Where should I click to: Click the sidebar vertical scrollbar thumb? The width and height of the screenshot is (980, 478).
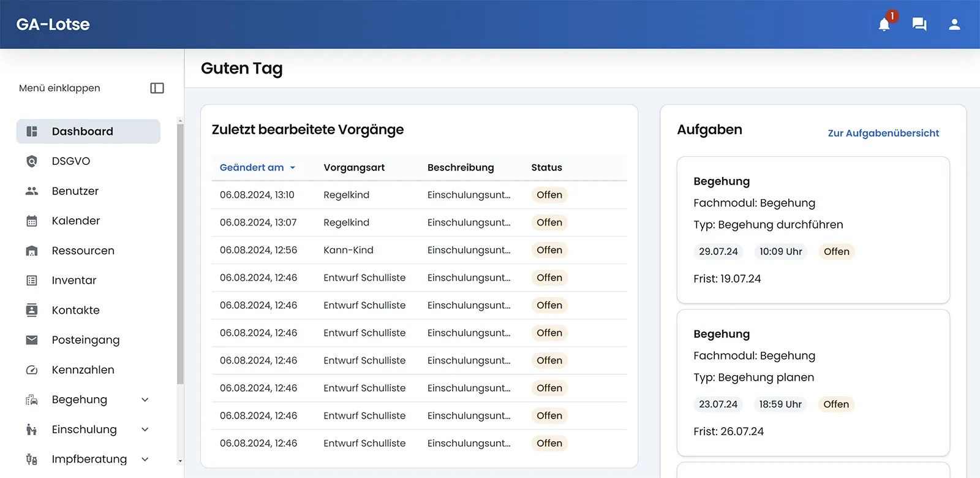point(180,254)
